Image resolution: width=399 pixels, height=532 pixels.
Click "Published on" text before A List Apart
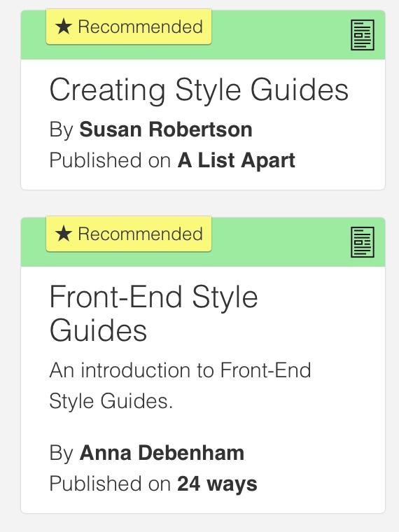pyautogui.click(x=110, y=160)
